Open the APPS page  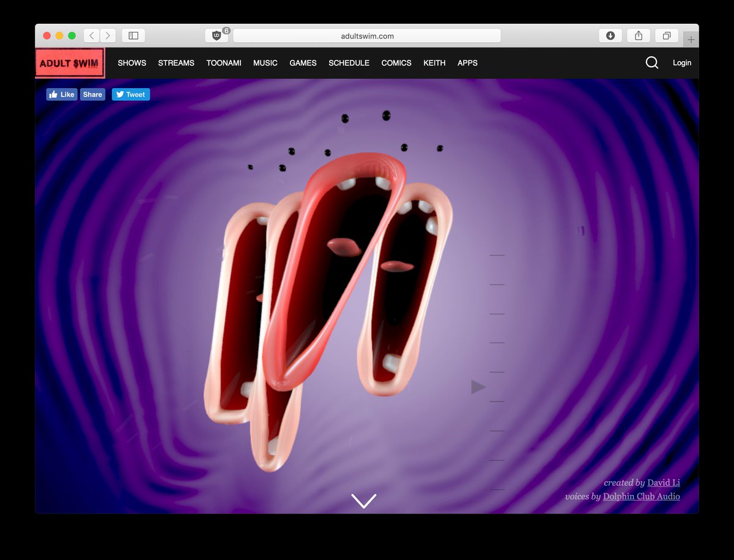467,63
